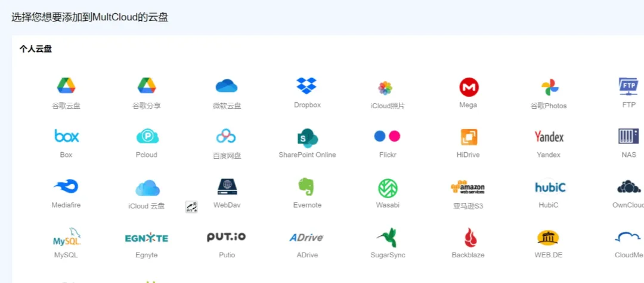Add 亚马逊S3 amazon web services
The height and width of the screenshot is (283, 644).
click(467, 187)
